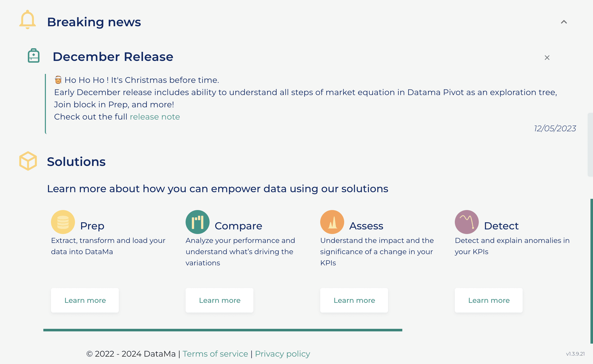Screen dimensions: 593x364
Task: Dismiss the December Release announcement
Action: (547, 58)
